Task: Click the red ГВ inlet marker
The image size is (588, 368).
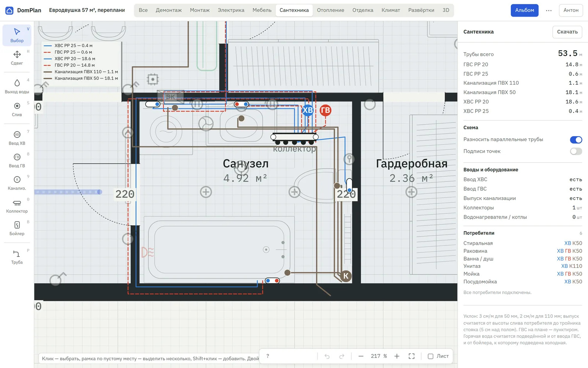Action: click(x=325, y=110)
